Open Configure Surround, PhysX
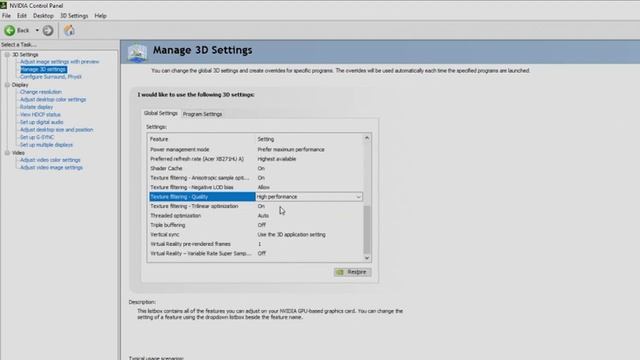This screenshot has height=360, width=640. tap(51, 77)
